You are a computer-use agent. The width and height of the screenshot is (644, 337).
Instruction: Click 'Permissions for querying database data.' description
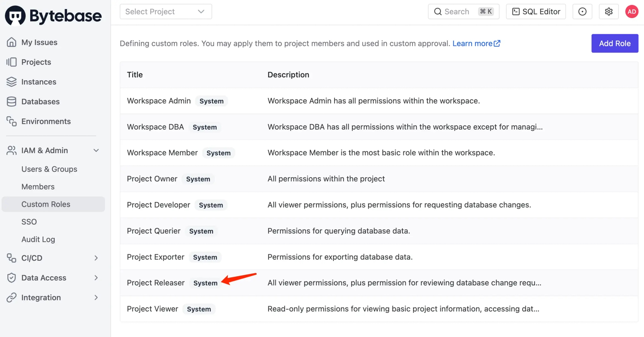339,231
